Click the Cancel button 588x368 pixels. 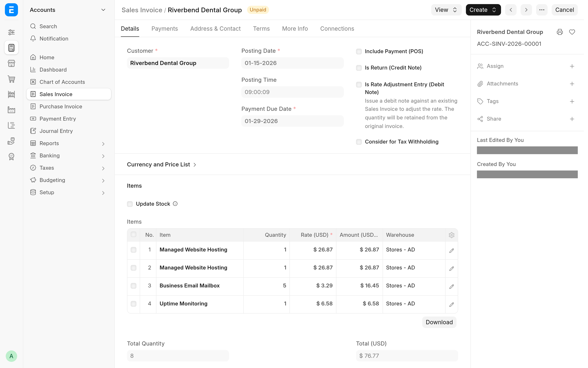565,10
